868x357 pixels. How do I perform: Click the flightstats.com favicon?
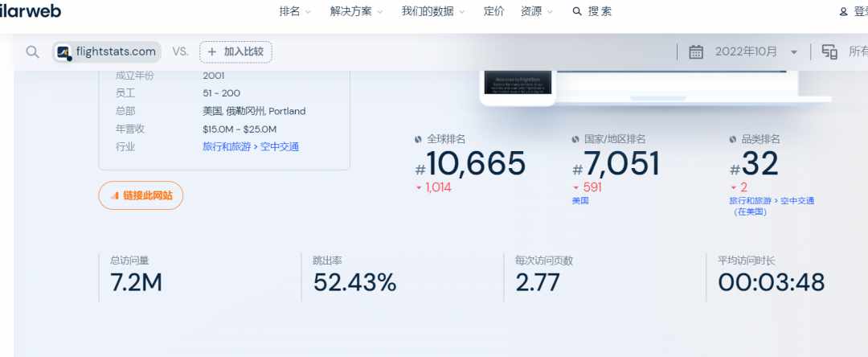point(64,52)
